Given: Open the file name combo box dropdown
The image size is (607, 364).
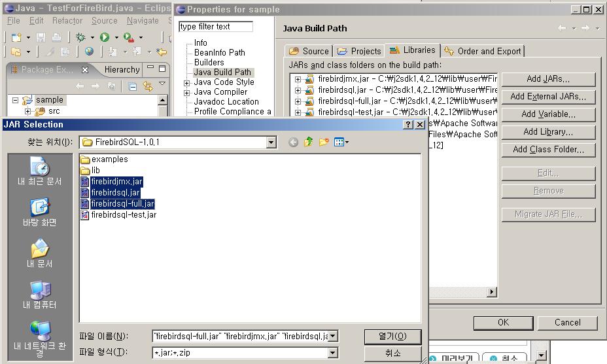Looking at the screenshot, I should (333, 336).
